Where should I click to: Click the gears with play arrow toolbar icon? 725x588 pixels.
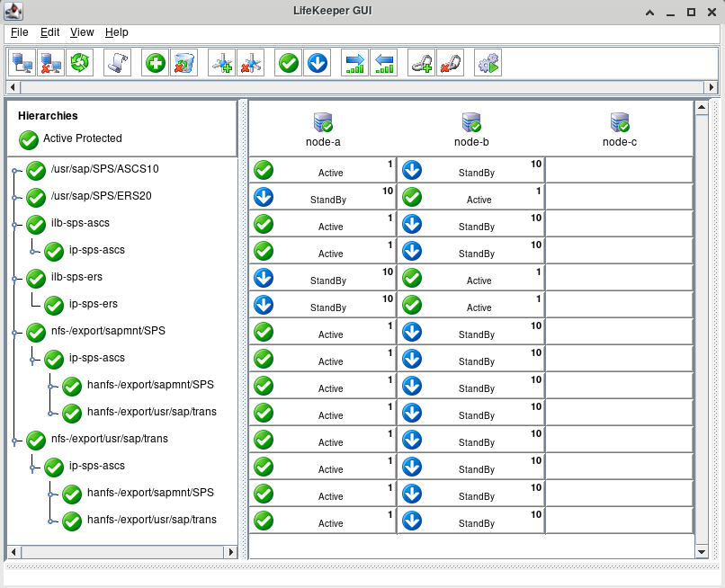[x=488, y=62]
